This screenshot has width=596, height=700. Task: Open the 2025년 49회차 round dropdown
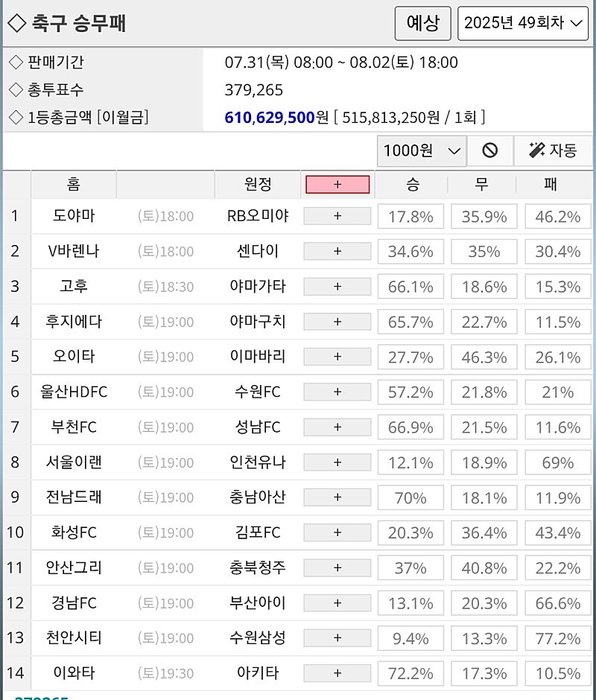523,23
